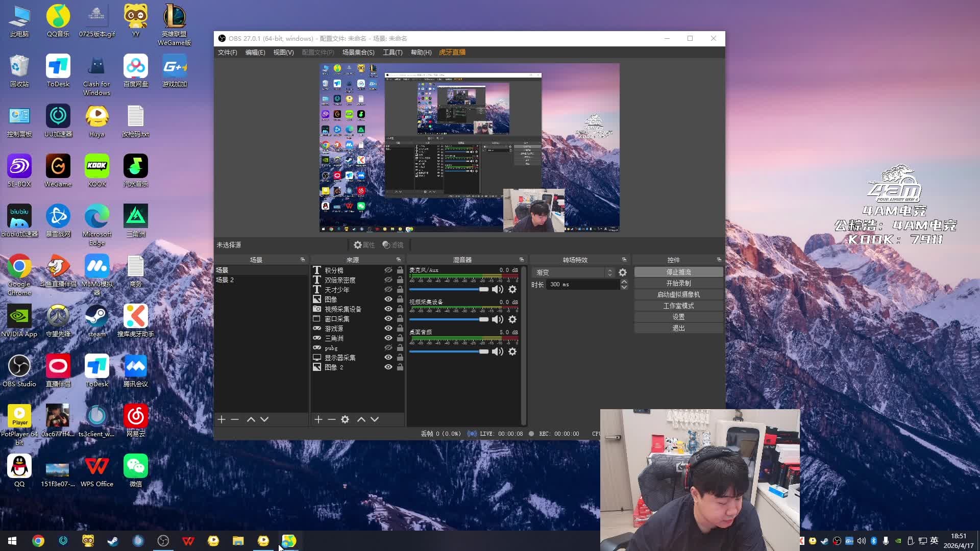Show the pubg source
The image size is (980, 551).
[x=388, y=348]
